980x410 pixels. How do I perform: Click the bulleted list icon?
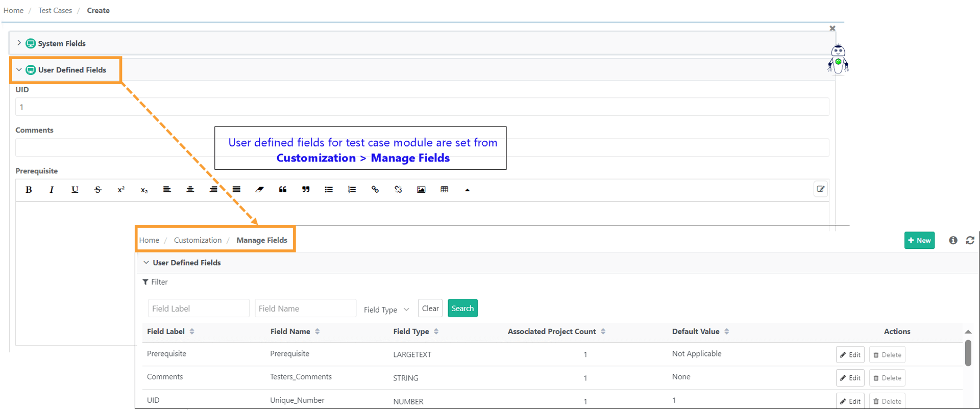[329, 190]
